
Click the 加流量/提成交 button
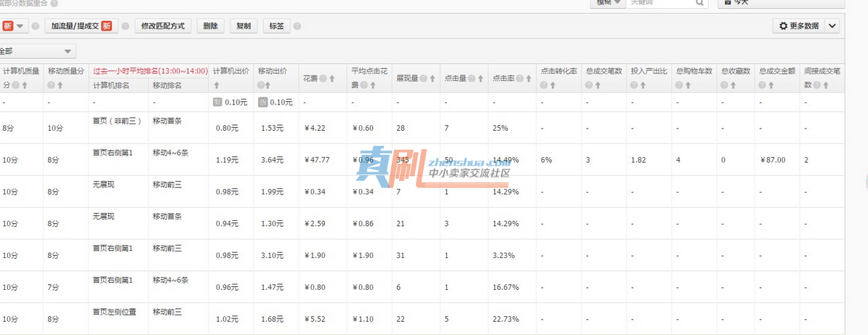[x=81, y=26]
